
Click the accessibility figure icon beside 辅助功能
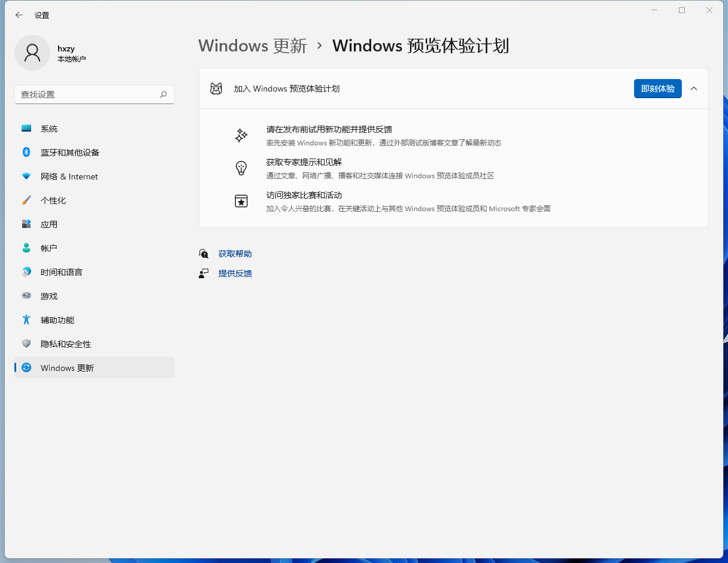coord(26,320)
